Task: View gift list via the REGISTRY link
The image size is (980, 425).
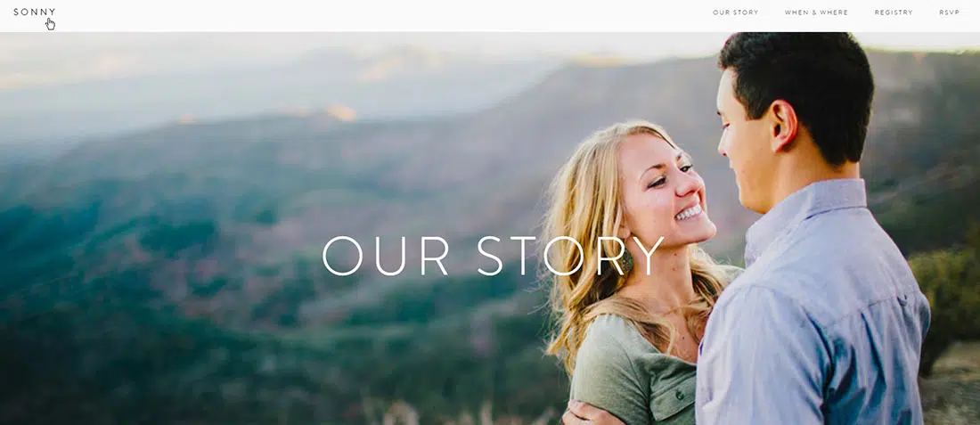Action: pos(894,12)
